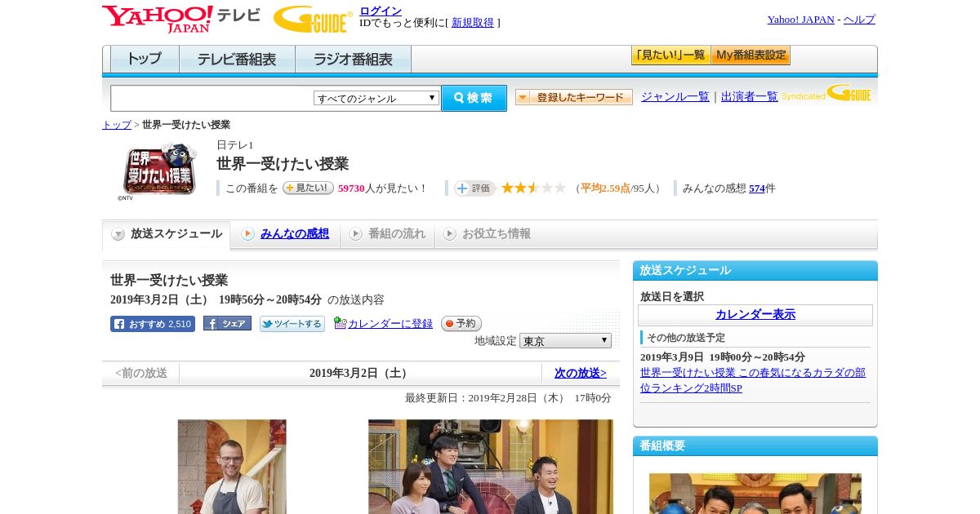Click the 59730 want-to-watch count

pyautogui.click(x=351, y=188)
